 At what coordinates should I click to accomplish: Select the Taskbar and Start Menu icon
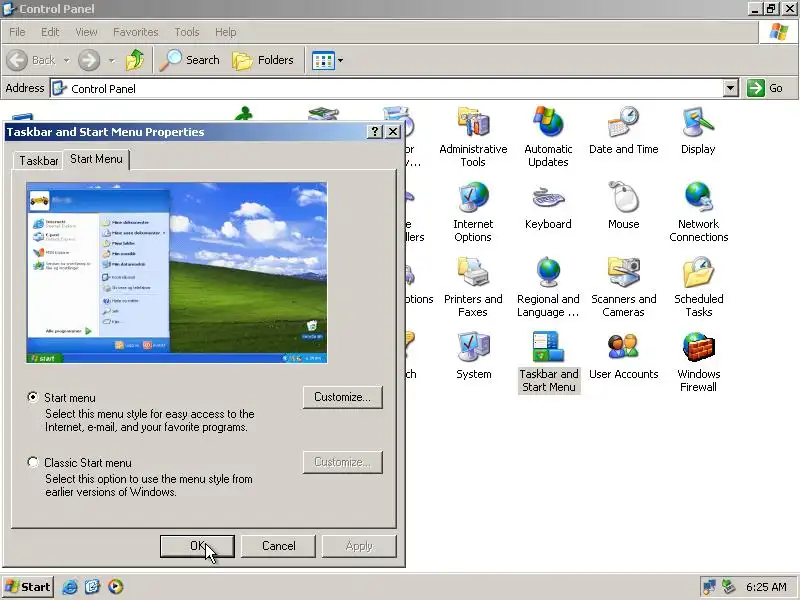click(x=548, y=362)
